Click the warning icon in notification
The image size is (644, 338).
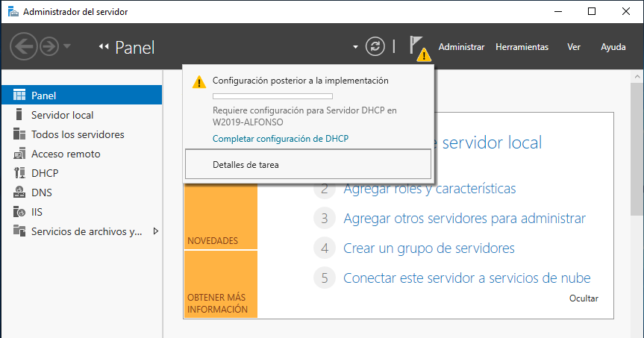pos(199,82)
